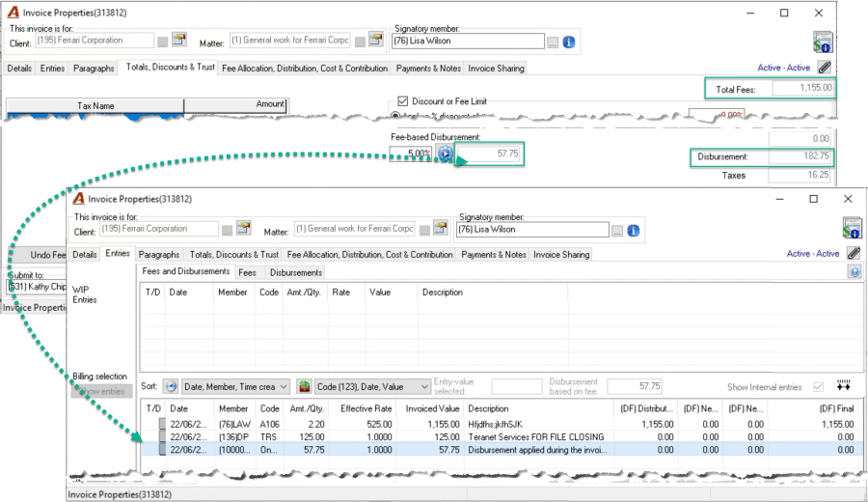Click signatory info icon in Entries window
This screenshot has height=502, width=868.
[x=634, y=231]
